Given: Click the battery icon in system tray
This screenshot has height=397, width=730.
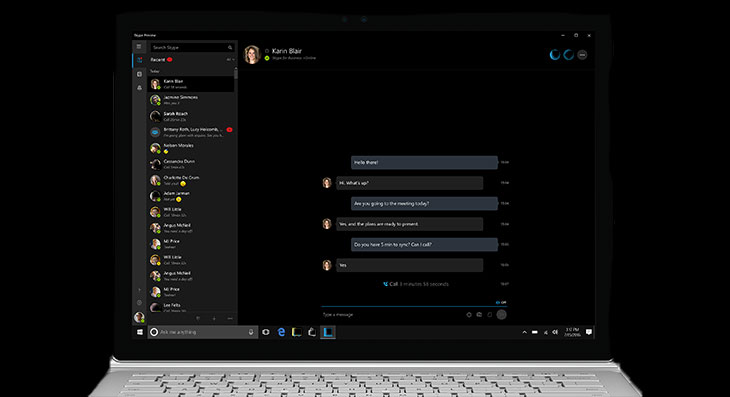Looking at the screenshot, I should (535, 332).
